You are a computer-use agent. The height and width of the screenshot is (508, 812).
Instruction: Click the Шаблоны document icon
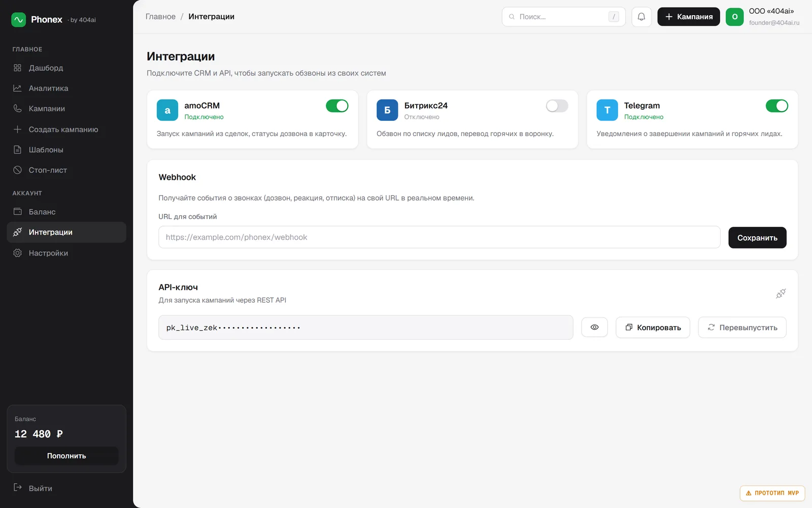pyautogui.click(x=17, y=149)
